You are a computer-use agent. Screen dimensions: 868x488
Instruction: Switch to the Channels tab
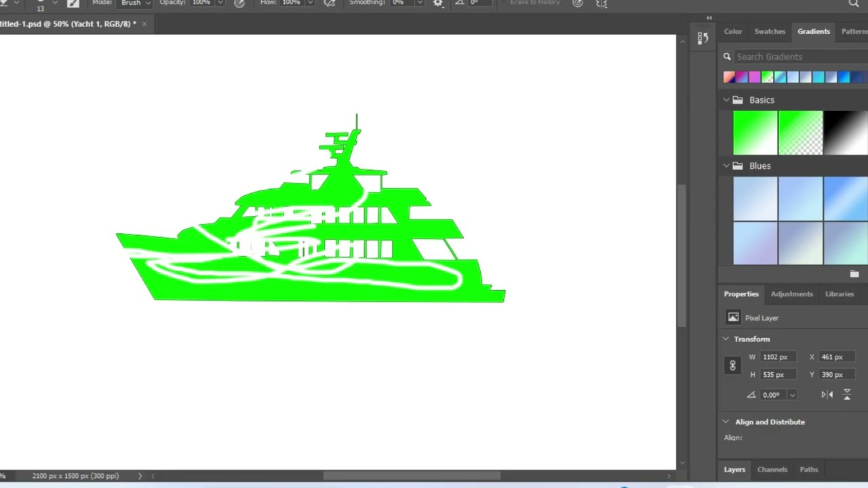click(x=772, y=469)
